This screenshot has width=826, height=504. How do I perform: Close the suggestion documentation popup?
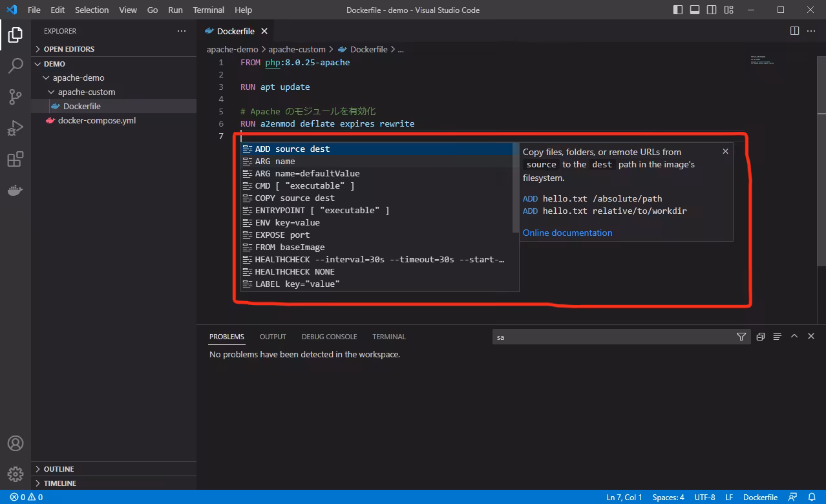coord(725,151)
